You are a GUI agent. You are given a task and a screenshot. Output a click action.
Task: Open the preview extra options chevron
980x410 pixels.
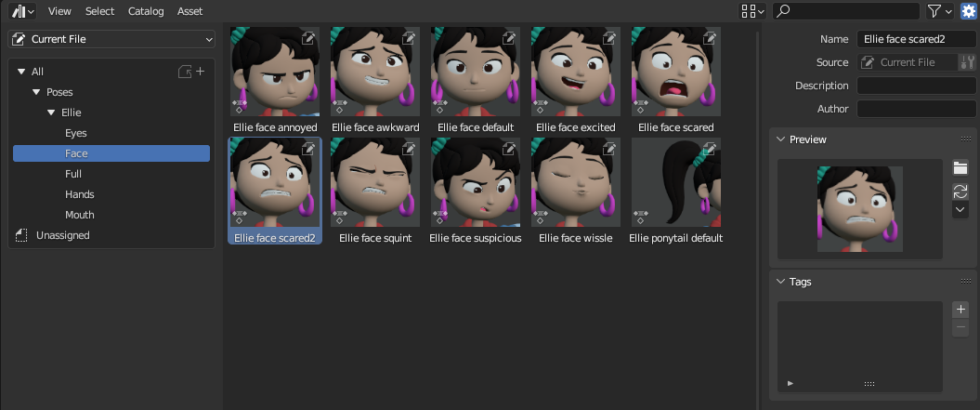tap(960, 210)
